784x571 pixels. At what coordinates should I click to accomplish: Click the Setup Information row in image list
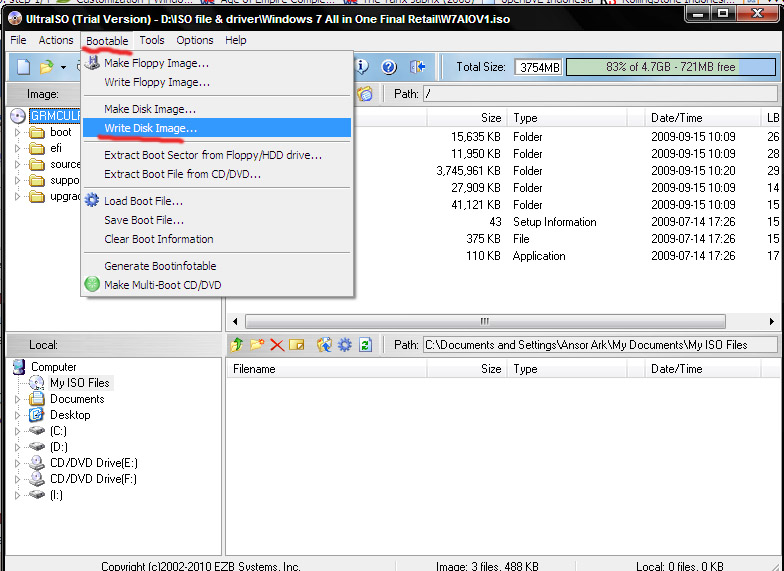click(x=505, y=222)
